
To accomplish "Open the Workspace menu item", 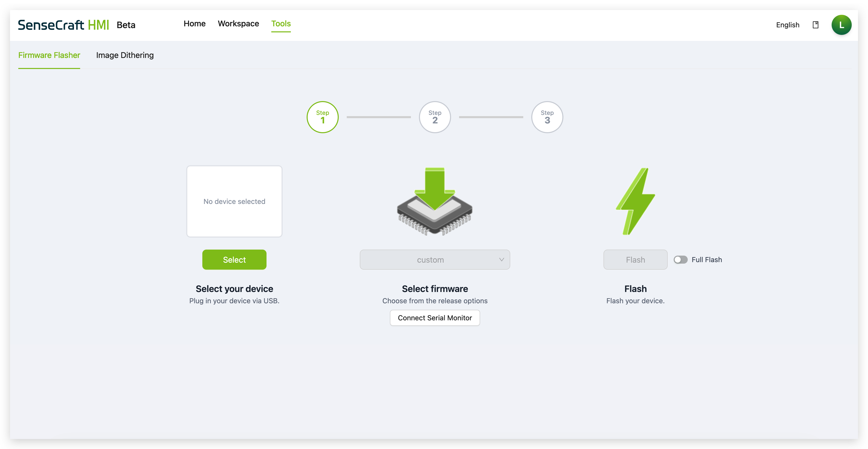I will coord(238,24).
